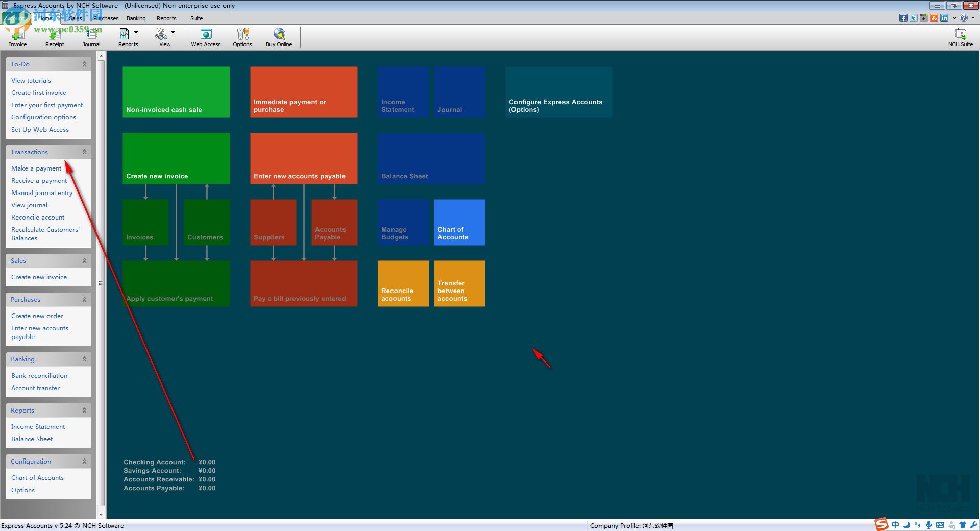This screenshot has height=531, width=980.
Task: Click the sidebar splitter grip handle
Action: coord(101,283)
